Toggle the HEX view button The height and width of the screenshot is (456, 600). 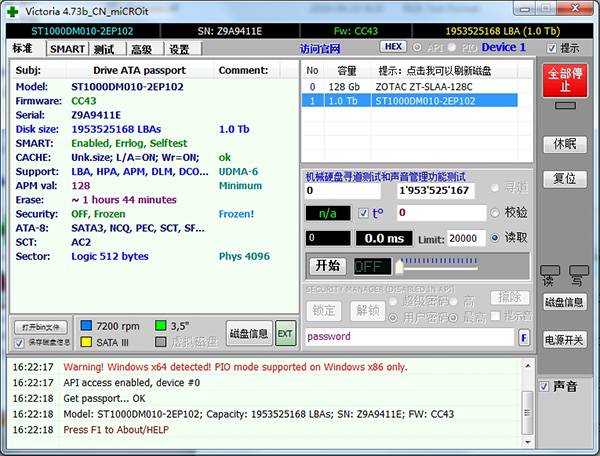pos(396,48)
